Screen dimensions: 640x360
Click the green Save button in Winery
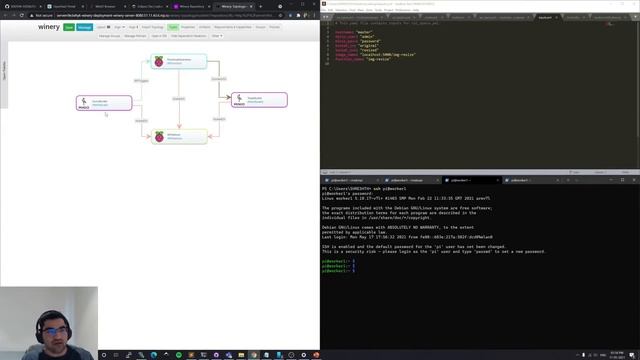click(69, 27)
